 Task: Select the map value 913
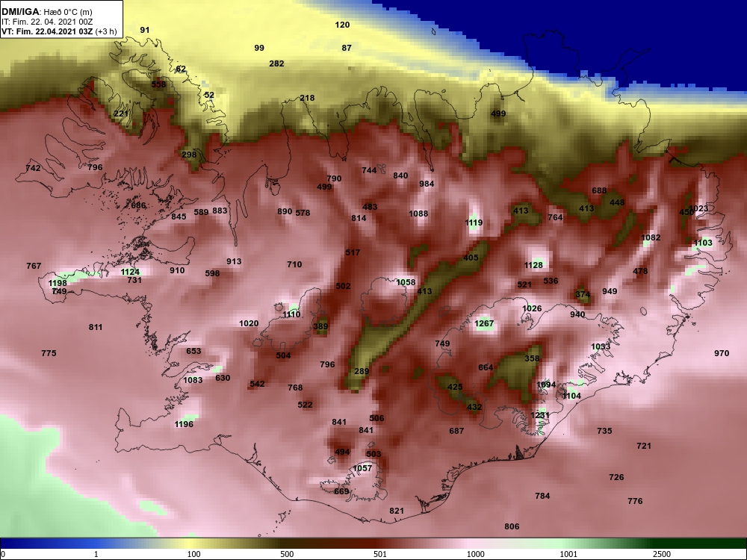[x=234, y=261]
